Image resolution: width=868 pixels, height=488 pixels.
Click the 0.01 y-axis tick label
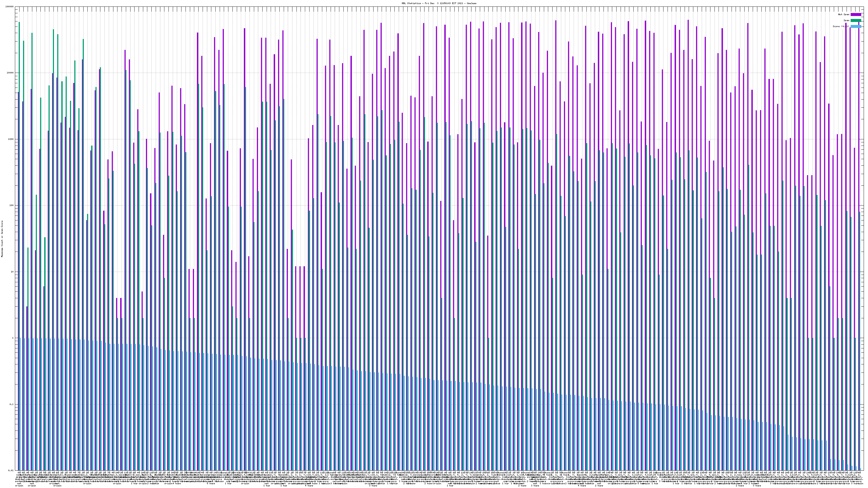click(11, 470)
